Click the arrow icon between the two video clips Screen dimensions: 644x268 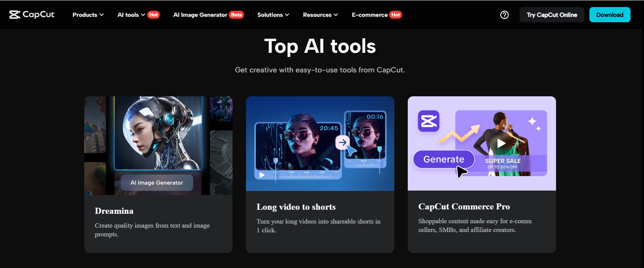click(342, 142)
